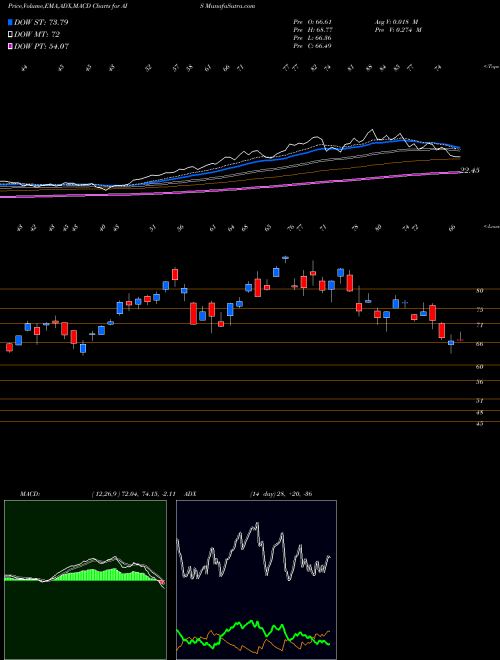Click the ADX '(14 day) 28, +20, -36' values

tap(281, 494)
